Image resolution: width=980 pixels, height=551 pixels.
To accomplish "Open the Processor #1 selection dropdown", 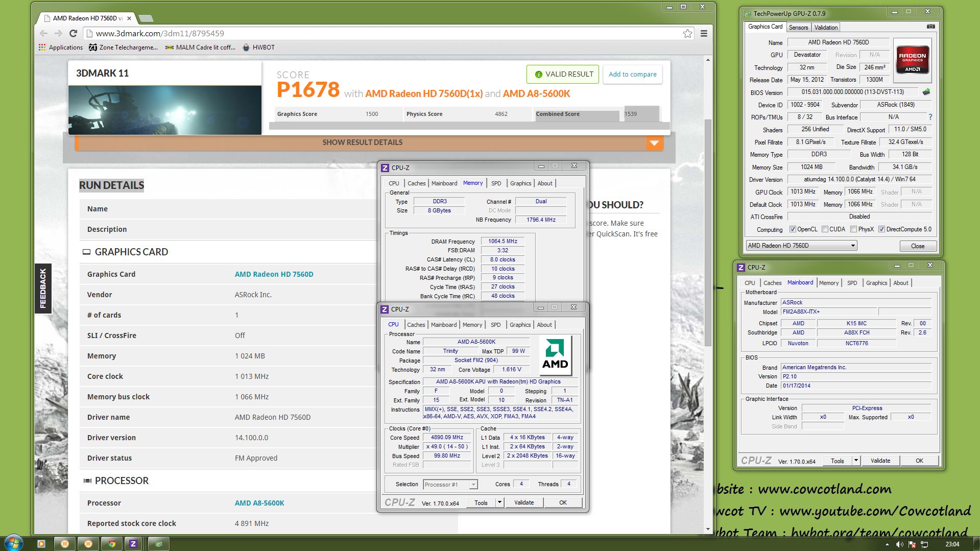I will [450, 484].
